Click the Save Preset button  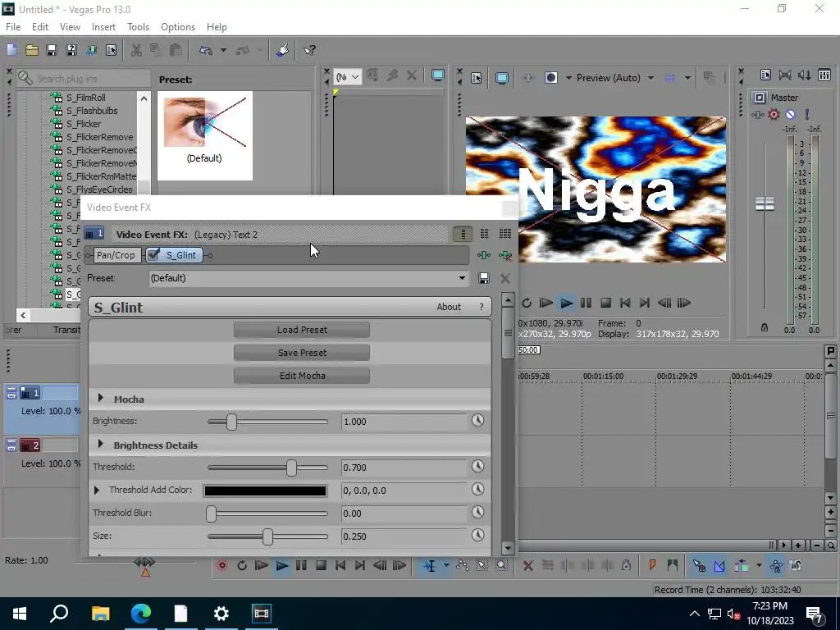click(302, 353)
